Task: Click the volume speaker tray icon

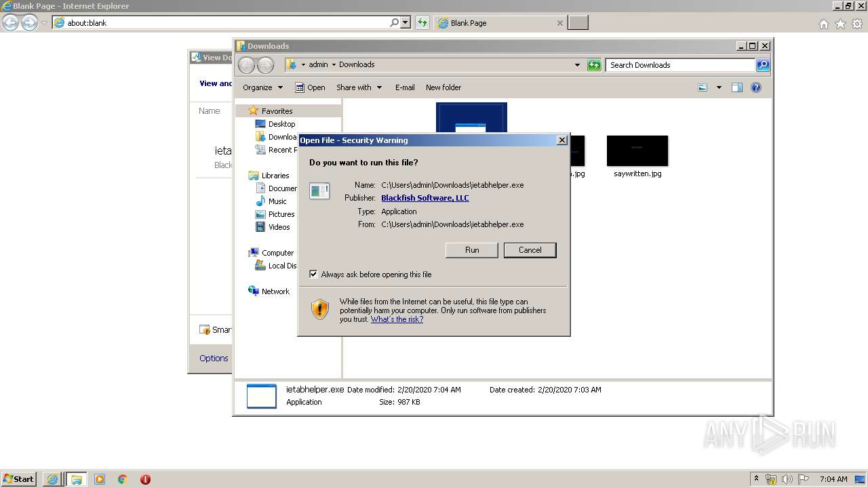Action: 787,479
